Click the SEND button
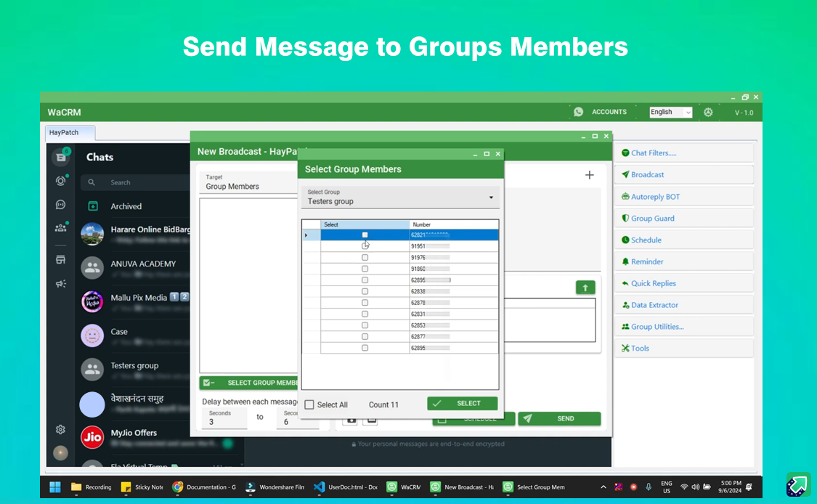Image resolution: width=817 pixels, height=504 pixels. point(558,418)
